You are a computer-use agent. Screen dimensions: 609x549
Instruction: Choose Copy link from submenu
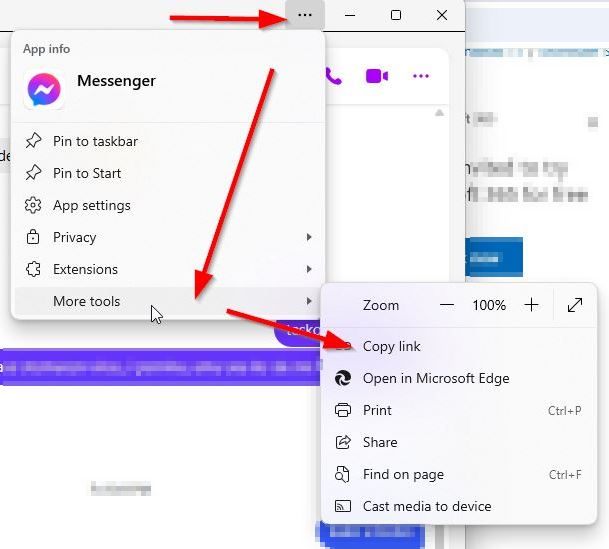(459, 346)
